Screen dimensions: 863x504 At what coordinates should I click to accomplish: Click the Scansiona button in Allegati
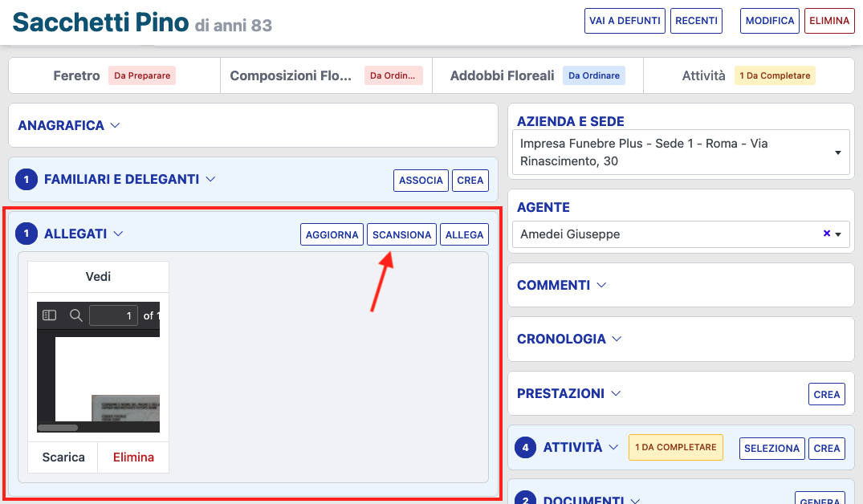tap(401, 234)
